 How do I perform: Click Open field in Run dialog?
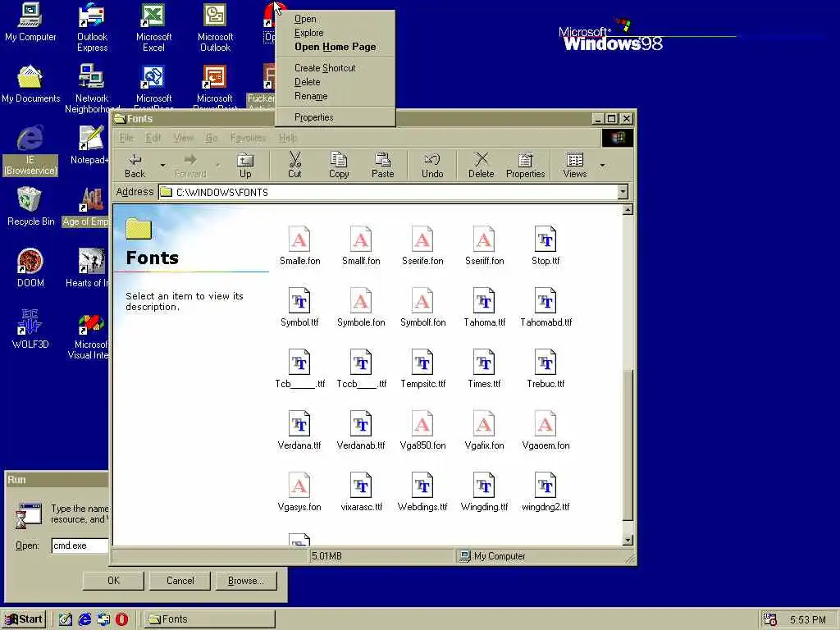[80, 546]
